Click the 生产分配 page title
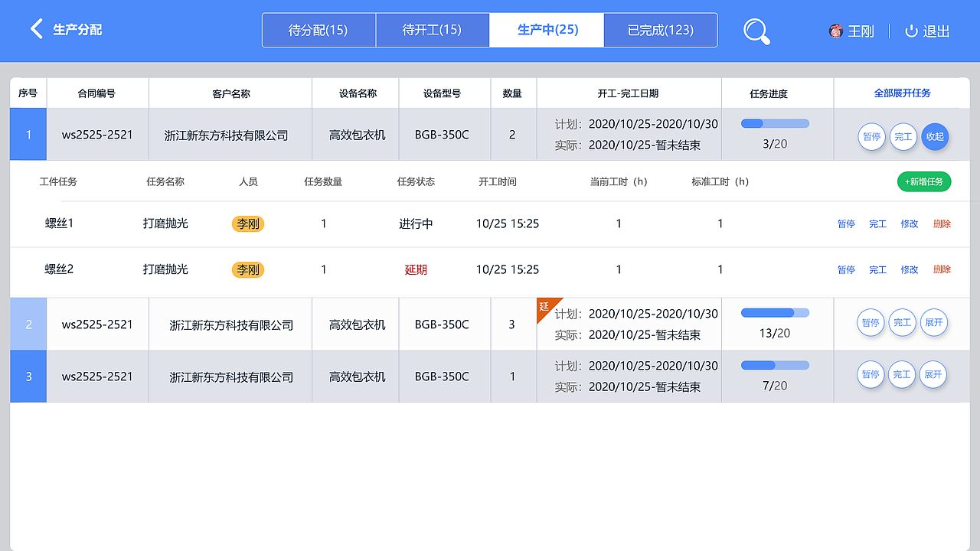The image size is (980, 551). click(77, 30)
